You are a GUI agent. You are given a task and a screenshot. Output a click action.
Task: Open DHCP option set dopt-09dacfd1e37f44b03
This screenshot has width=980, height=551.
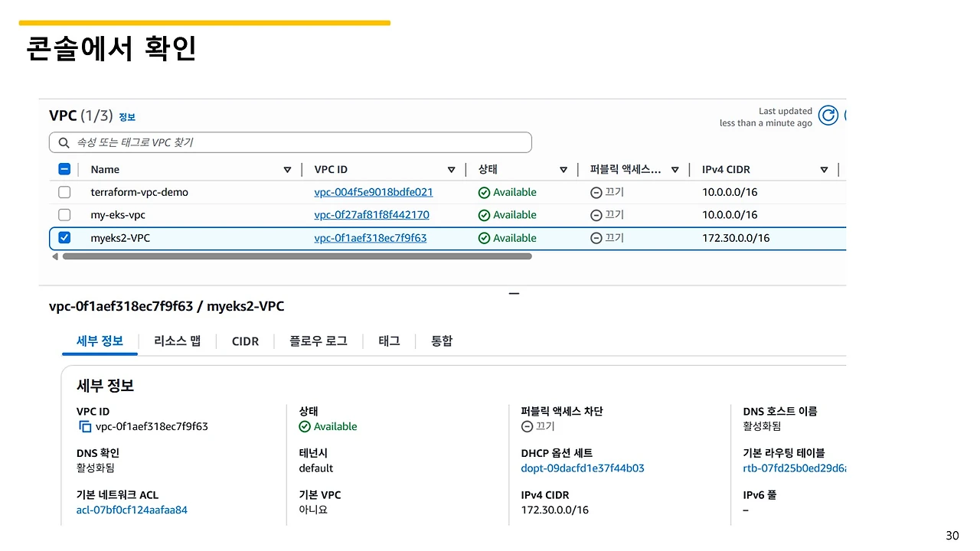[583, 468]
